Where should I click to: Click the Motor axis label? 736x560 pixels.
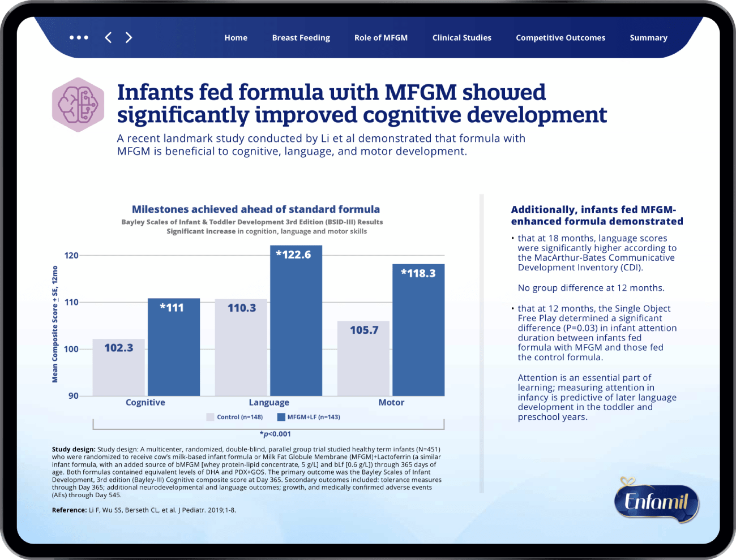click(x=391, y=403)
